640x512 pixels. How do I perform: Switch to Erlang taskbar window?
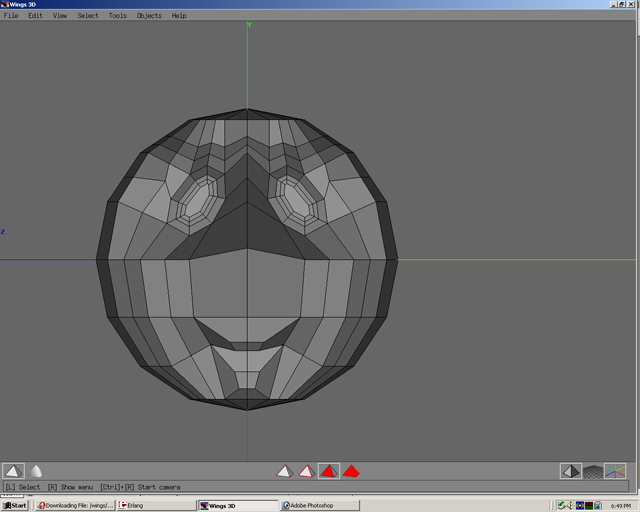[x=156, y=505]
